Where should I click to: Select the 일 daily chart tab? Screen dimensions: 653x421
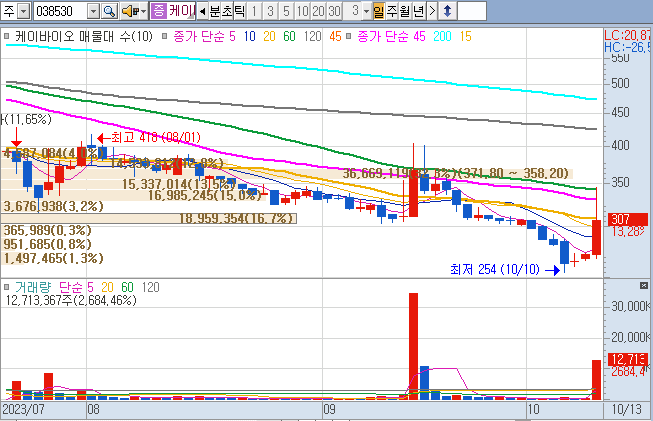click(x=379, y=11)
